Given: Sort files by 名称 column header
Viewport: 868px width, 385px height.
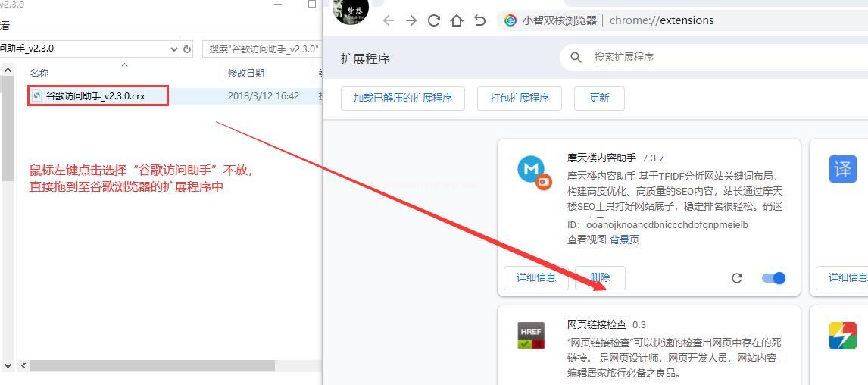Looking at the screenshot, I should click(x=39, y=73).
